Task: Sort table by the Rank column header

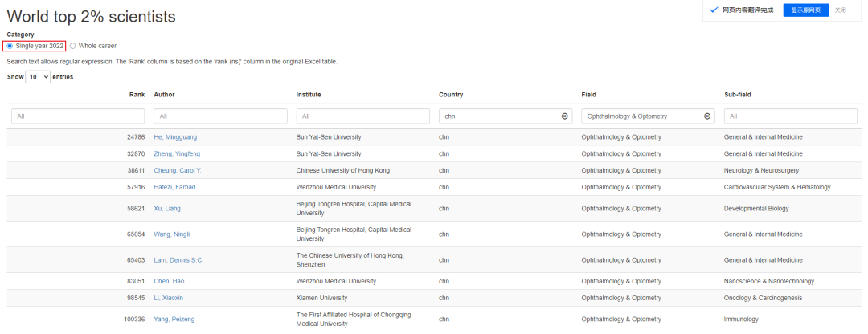Action: point(137,95)
